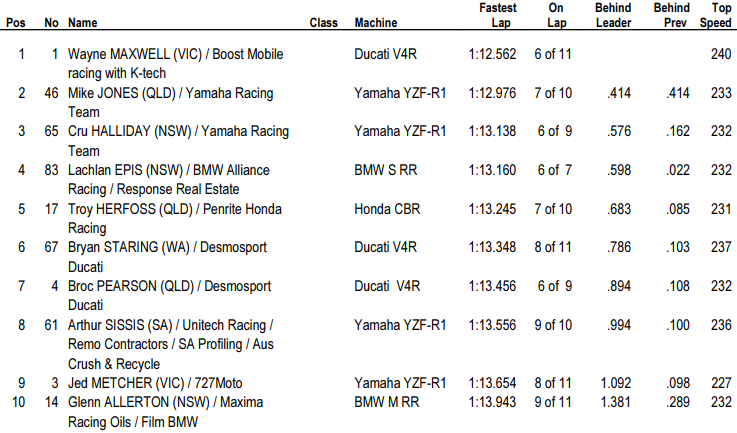
Task: Select Lachlan EPIS rider entry
Action: [169, 180]
